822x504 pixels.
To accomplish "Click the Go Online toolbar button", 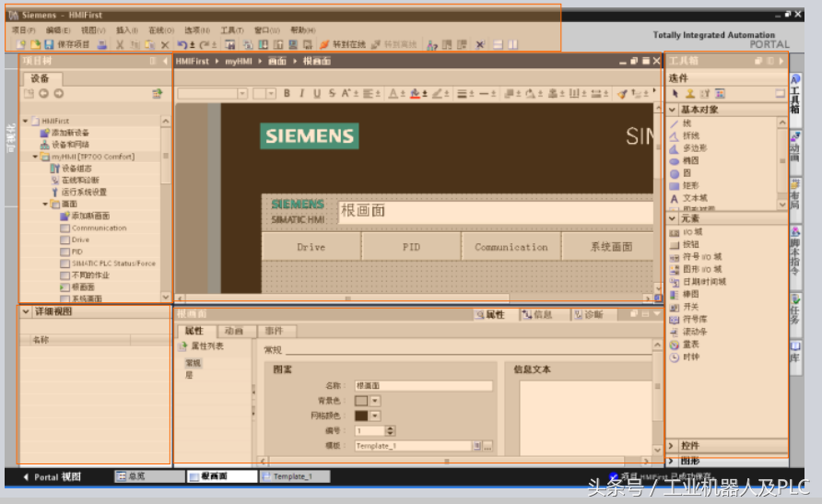I will point(342,44).
